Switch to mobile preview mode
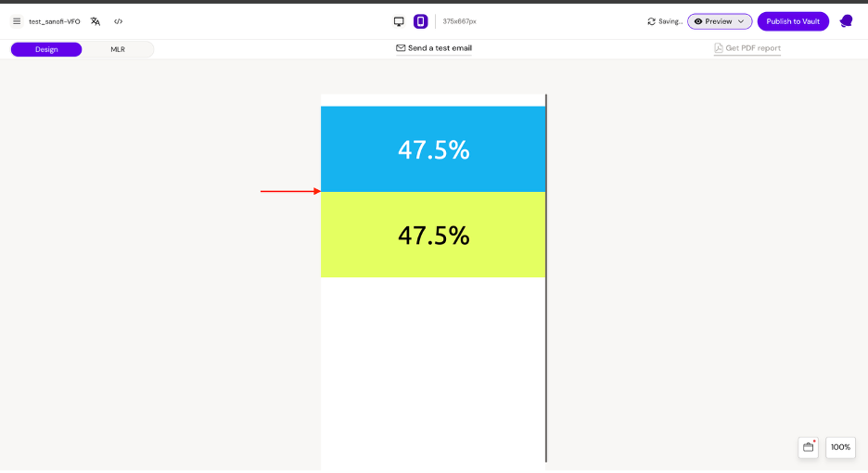 point(420,21)
